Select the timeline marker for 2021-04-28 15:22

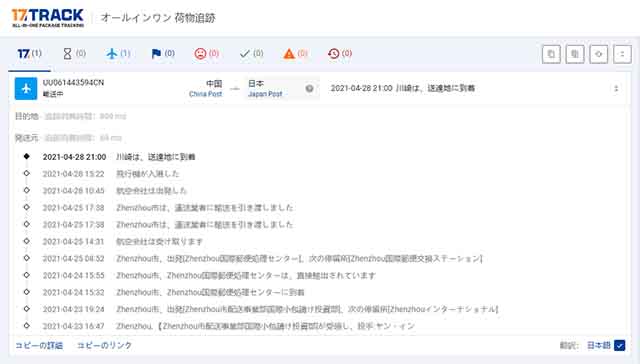click(27, 173)
